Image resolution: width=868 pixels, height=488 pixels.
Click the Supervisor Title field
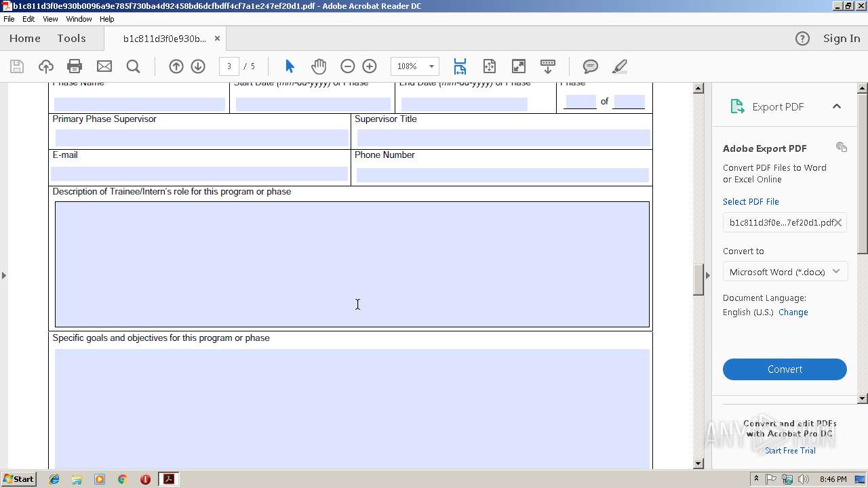[x=503, y=138]
